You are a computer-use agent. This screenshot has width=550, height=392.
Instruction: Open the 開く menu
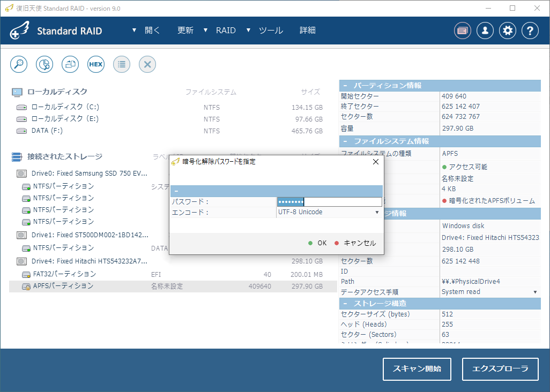(x=152, y=31)
